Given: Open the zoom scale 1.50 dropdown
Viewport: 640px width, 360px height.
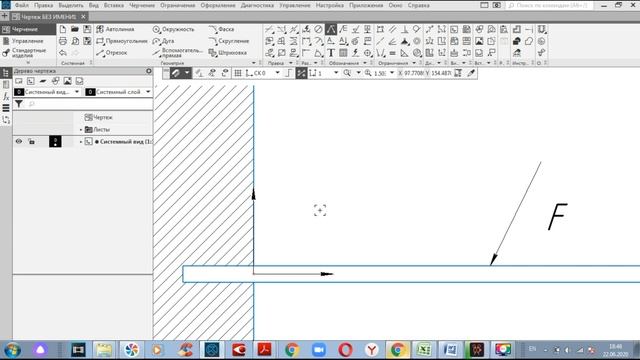Looking at the screenshot, I should point(392,73).
